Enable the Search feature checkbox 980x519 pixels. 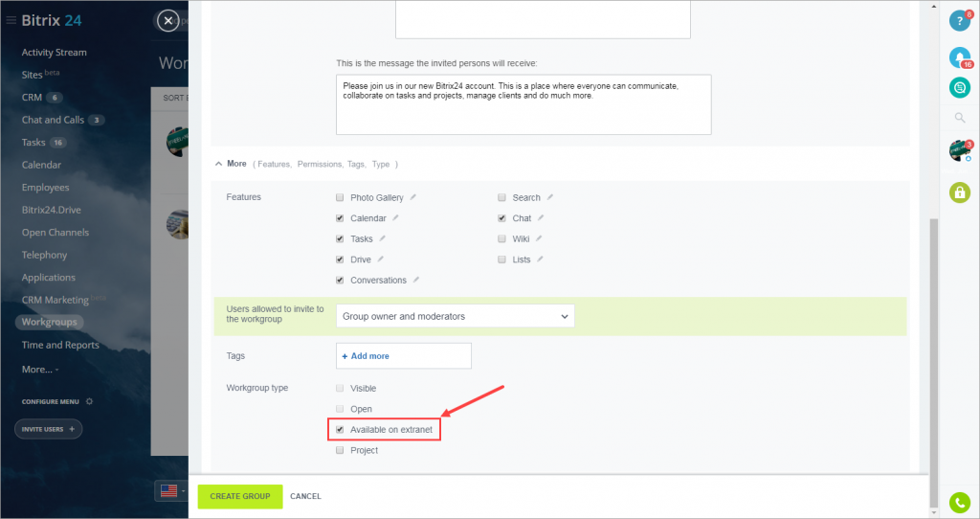pyautogui.click(x=501, y=197)
